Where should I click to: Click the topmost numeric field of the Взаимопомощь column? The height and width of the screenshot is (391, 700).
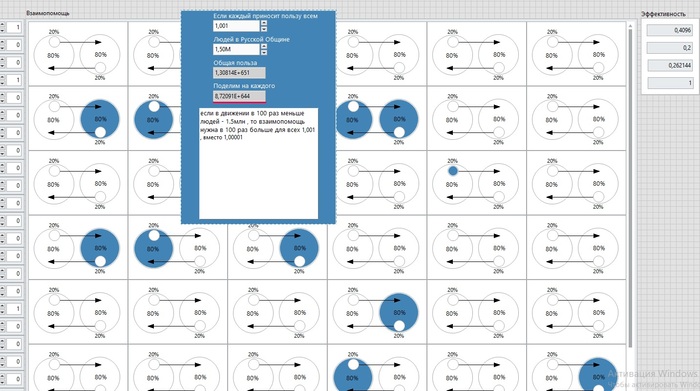click(13, 27)
